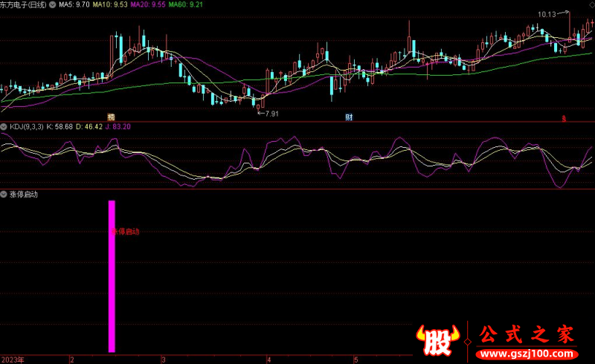Viewport: 595px width, 364px height.
Task: Click the blue 财 finance marker icon
Action: [348, 117]
